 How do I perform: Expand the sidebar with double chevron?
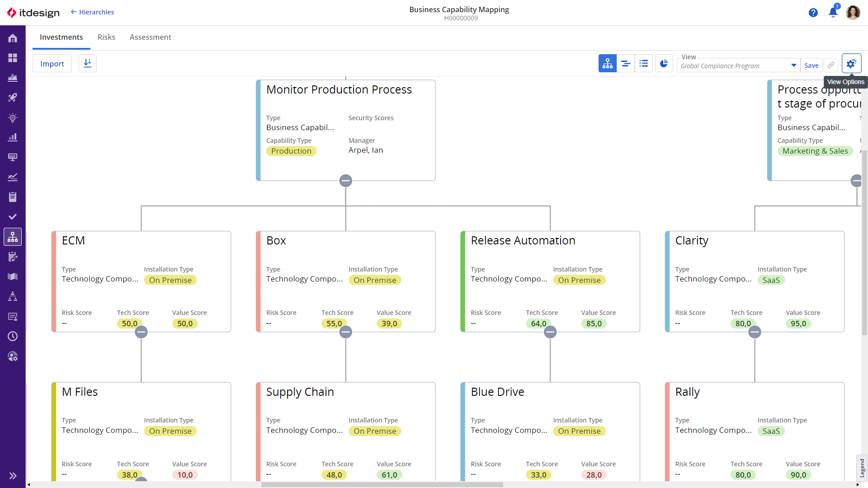pyautogui.click(x=13, y=475)
